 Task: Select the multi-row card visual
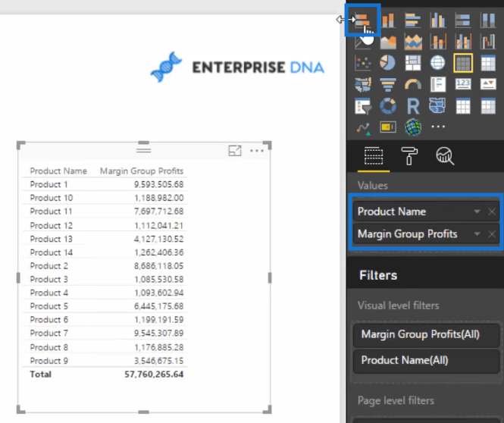point(438,85)
